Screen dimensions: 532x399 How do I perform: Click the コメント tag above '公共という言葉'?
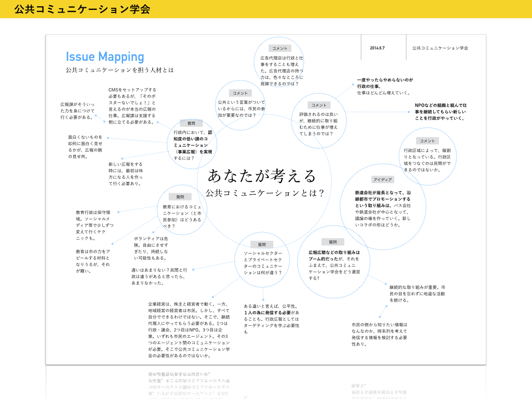click(x=240, y=92)
